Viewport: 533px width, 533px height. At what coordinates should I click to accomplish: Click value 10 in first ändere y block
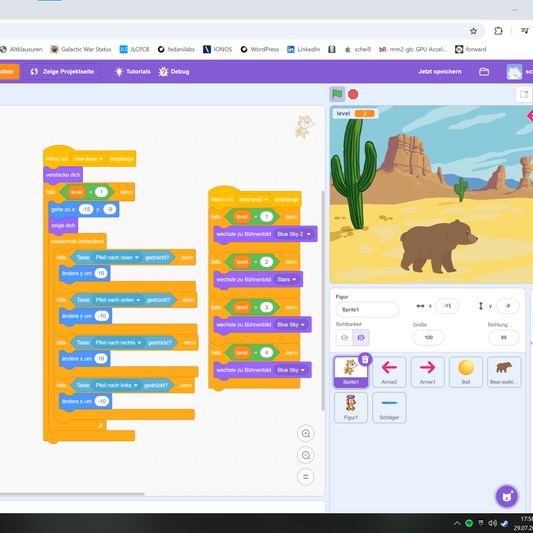(101, 273)
